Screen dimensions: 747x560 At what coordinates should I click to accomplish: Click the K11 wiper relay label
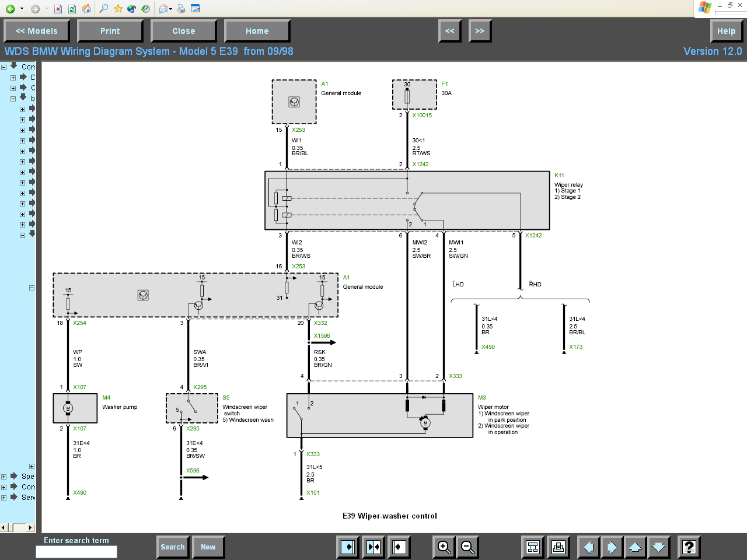point(559,176)
